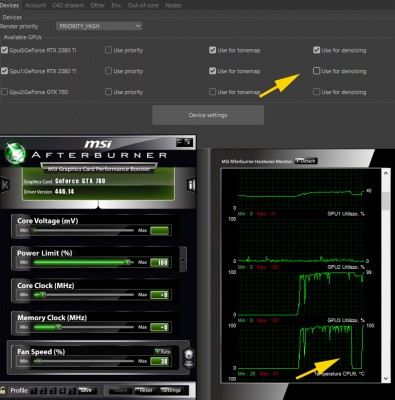Toggle Gpu1 GeForce RTX 2080 Ti checkbox
Image resolution: width=395 pixels, height=400 pixels.
(x=4, y=71)
